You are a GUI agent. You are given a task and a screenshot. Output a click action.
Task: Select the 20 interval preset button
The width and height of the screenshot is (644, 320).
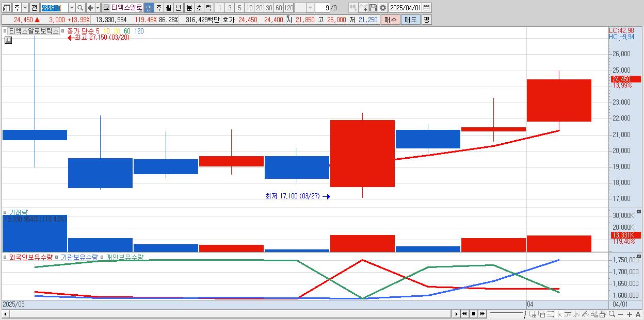(x=259, y=8)
